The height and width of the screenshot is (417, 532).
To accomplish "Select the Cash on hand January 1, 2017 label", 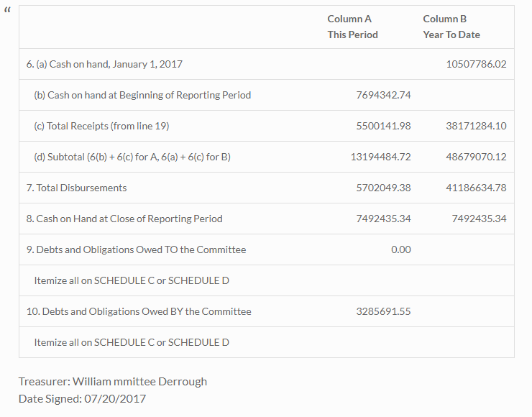I will (104, 64).
